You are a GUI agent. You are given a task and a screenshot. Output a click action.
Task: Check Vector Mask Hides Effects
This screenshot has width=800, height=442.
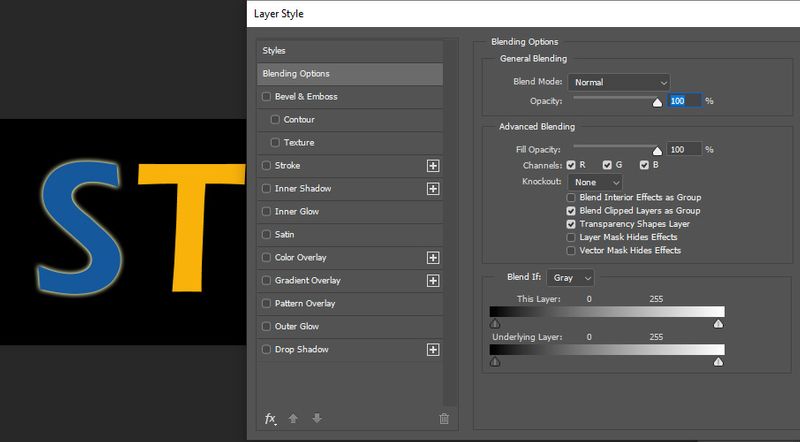pyautogui.click(x=571, y=251)
